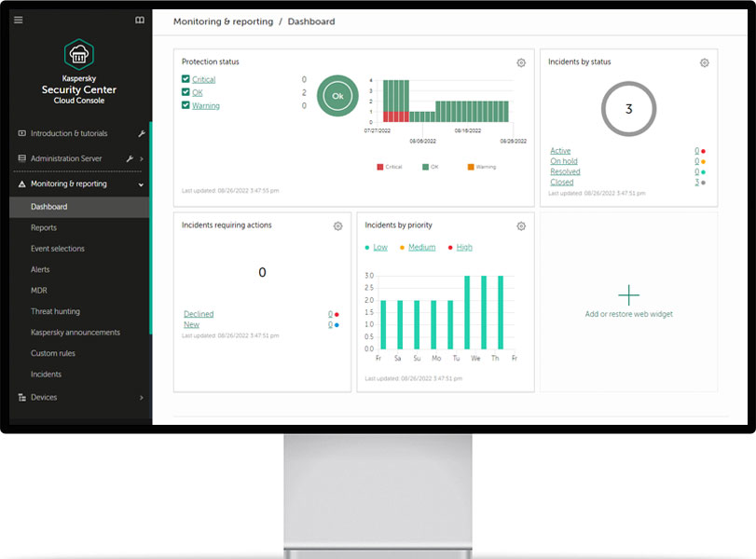Open Protection status widget settings gear
The image size is (756, 559).
(x=521, y=62)
